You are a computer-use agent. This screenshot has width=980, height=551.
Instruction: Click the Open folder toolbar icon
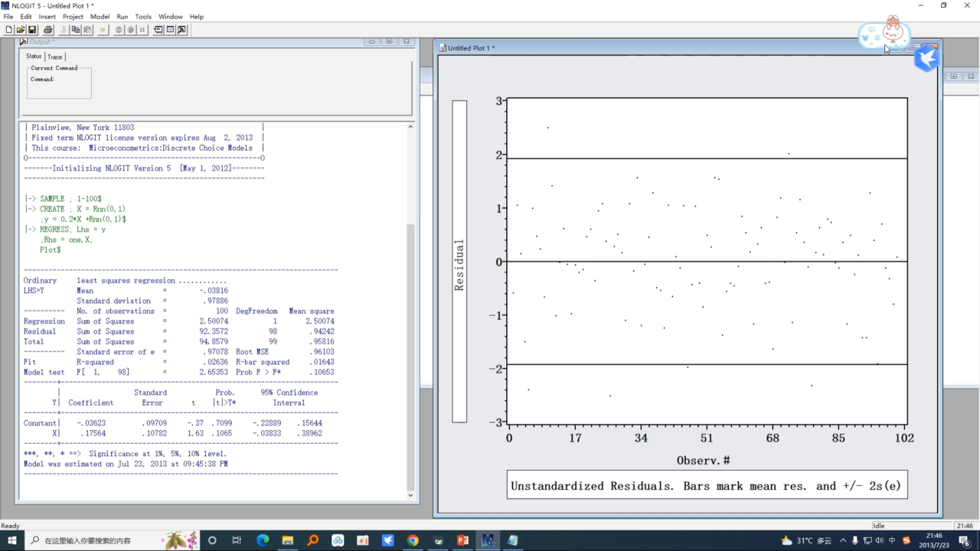click(21, 30)
